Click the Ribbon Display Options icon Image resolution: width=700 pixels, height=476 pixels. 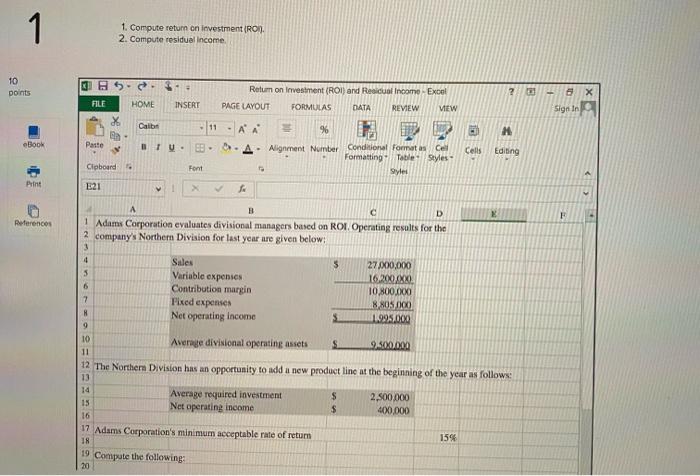pos(530,92)
